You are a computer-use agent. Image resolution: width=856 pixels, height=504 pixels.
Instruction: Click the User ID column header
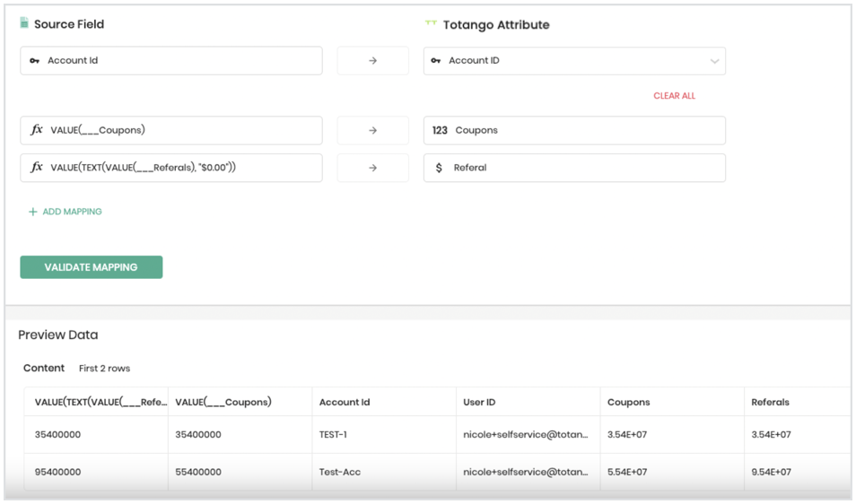(479, 403)
